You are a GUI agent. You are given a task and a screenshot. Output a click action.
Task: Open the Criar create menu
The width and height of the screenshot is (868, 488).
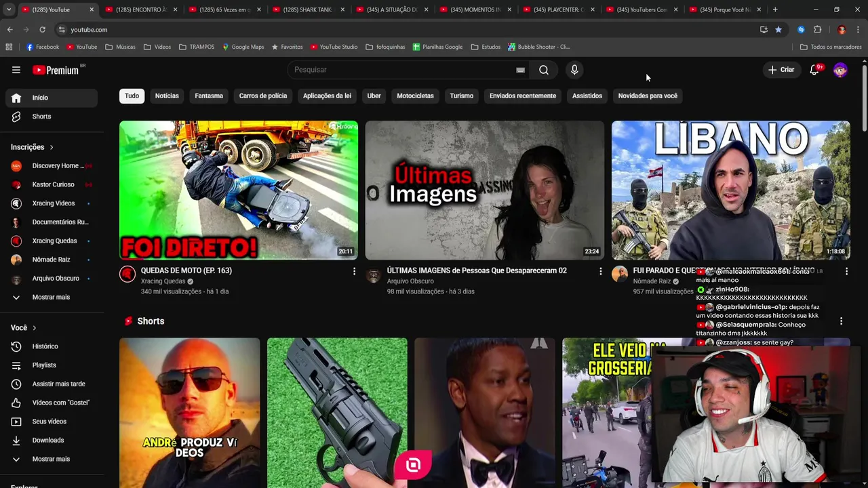tap(781, 70)
